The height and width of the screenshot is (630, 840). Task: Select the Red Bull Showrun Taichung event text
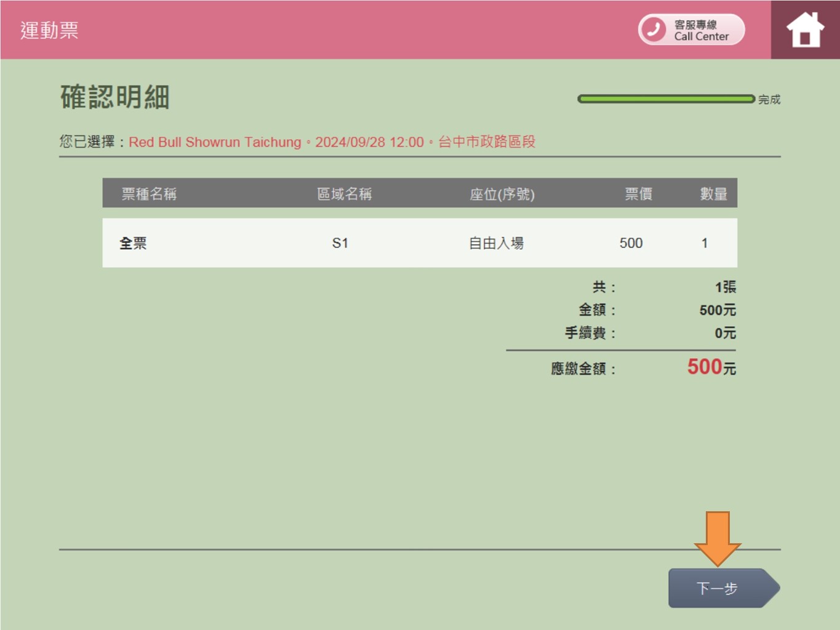215,142
